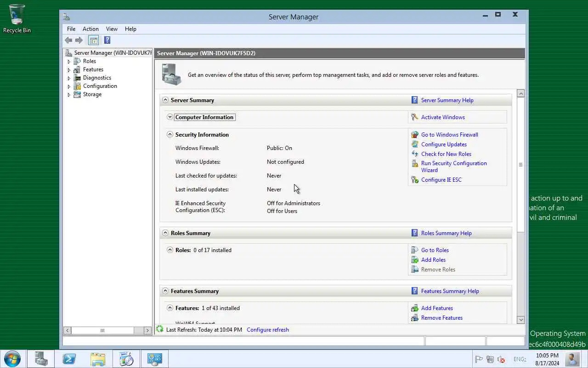Click the Go to Roles link

435,250
